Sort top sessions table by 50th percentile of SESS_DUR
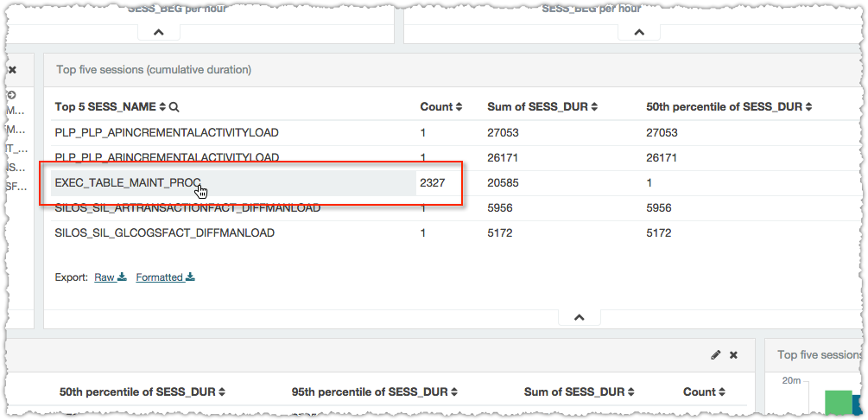868x420 pixels. [x=808, y=107]
